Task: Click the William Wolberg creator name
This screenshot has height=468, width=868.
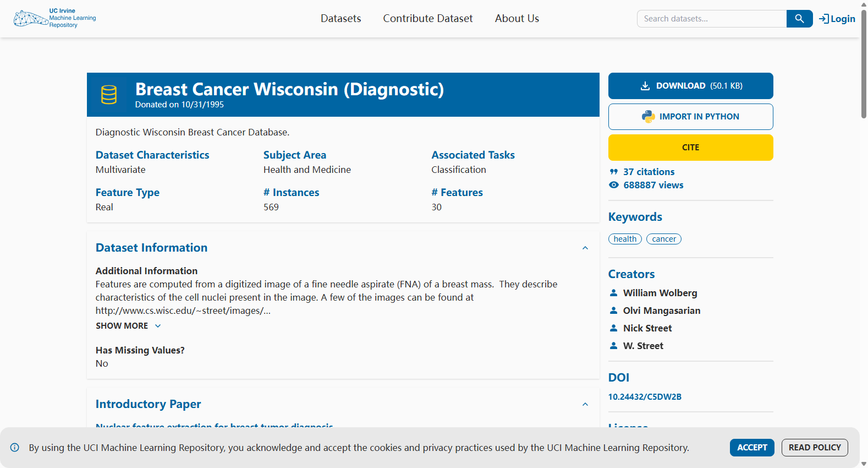Action: point(660,293)
